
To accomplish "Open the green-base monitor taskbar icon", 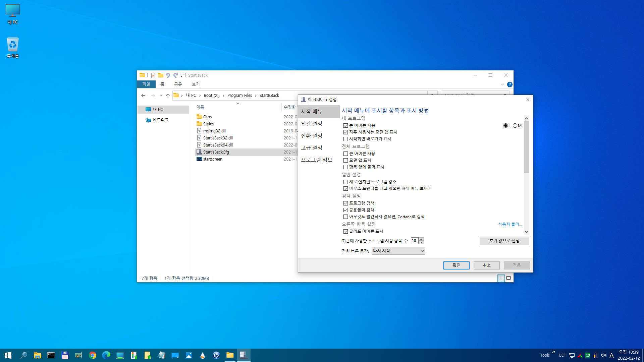I will tap(120, 355).
